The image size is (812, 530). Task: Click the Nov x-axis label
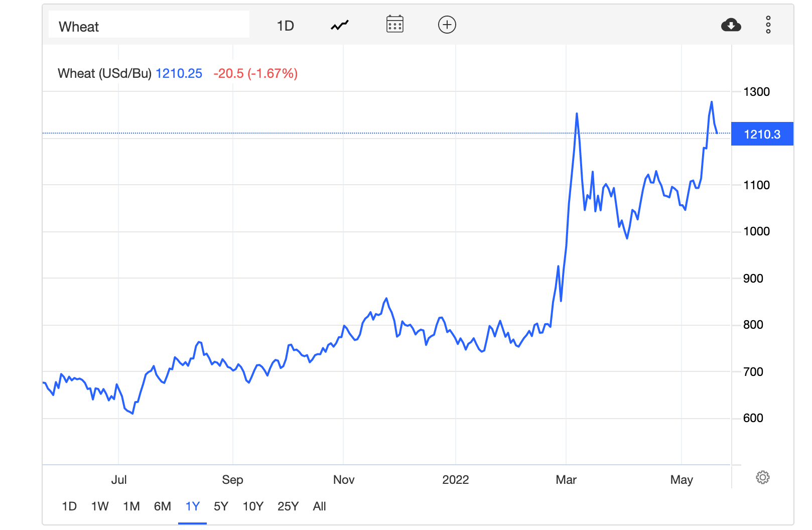pos(344,480)
